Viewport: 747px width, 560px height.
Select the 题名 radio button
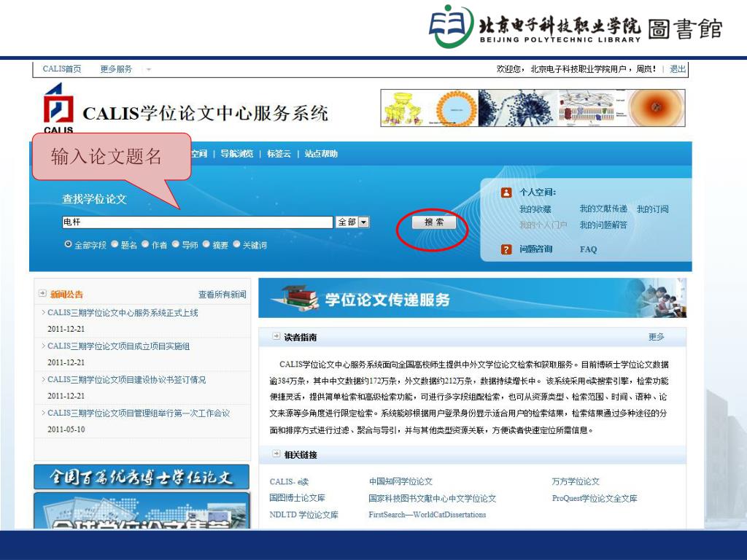pos(115,244)
